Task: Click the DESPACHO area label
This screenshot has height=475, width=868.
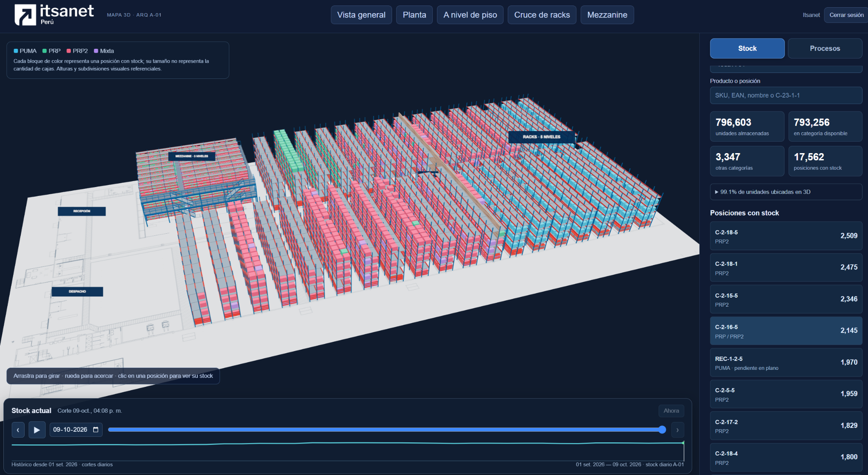Action: [x=77, y=291]
